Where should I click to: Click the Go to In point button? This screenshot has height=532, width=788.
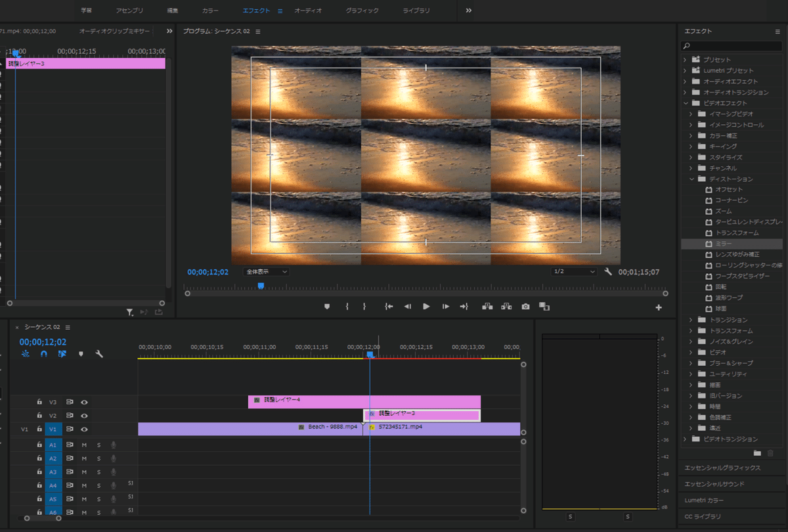pyautogui.click(x=389, y=306)
